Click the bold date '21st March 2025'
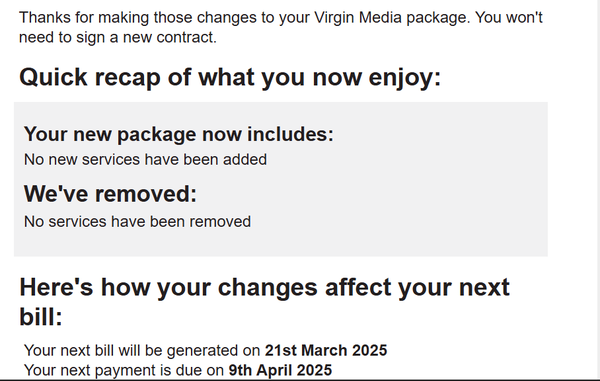Image resolution: width=600 pixels, height=381 pixels. [326, 350]
